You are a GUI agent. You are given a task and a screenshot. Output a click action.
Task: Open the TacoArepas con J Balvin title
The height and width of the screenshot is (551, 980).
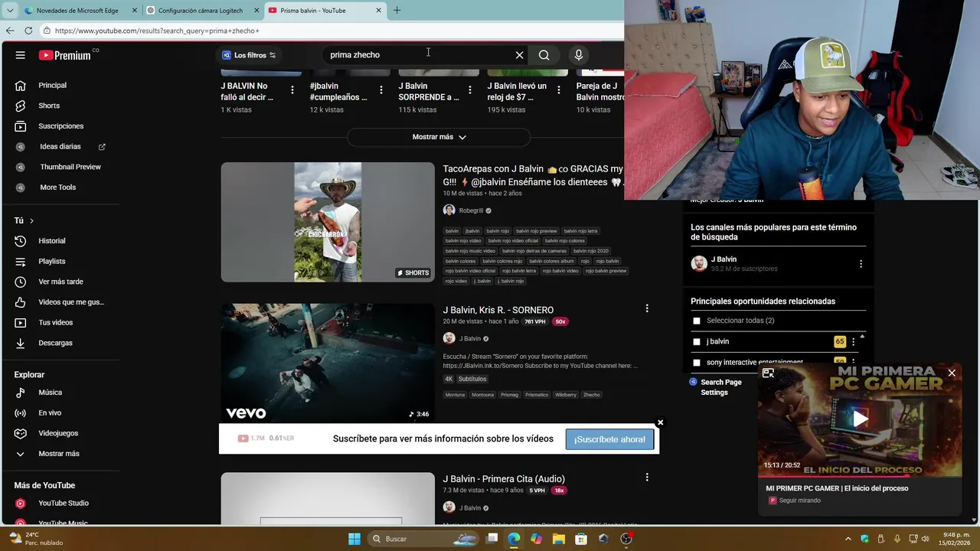point(533,175)
